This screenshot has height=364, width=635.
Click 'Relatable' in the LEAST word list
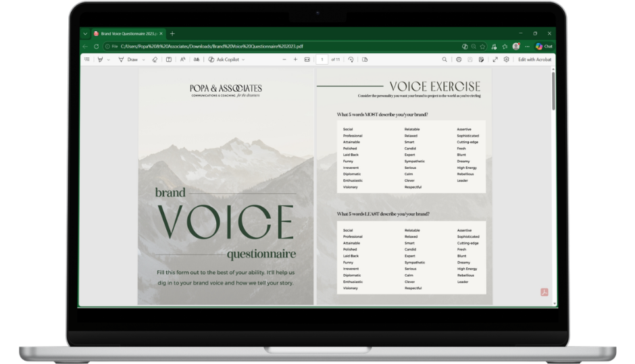coord(412,230)
